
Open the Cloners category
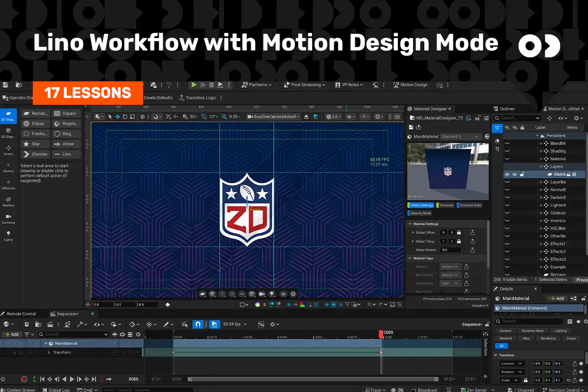8,167
